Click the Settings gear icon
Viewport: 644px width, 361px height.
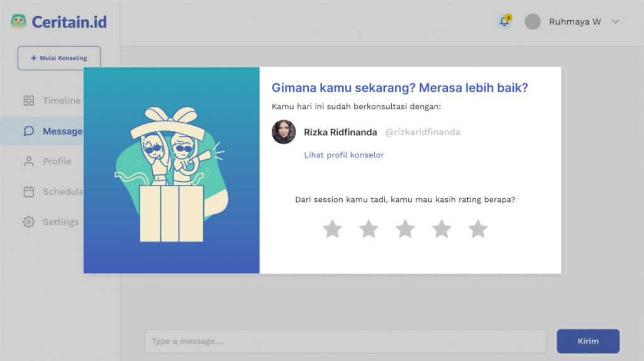29,222
